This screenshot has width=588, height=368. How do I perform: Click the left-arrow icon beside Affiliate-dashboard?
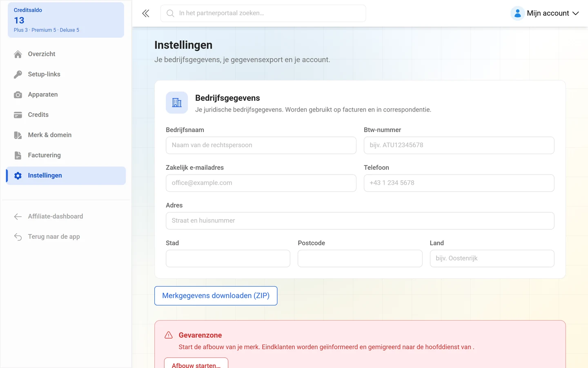click(18, 217)
